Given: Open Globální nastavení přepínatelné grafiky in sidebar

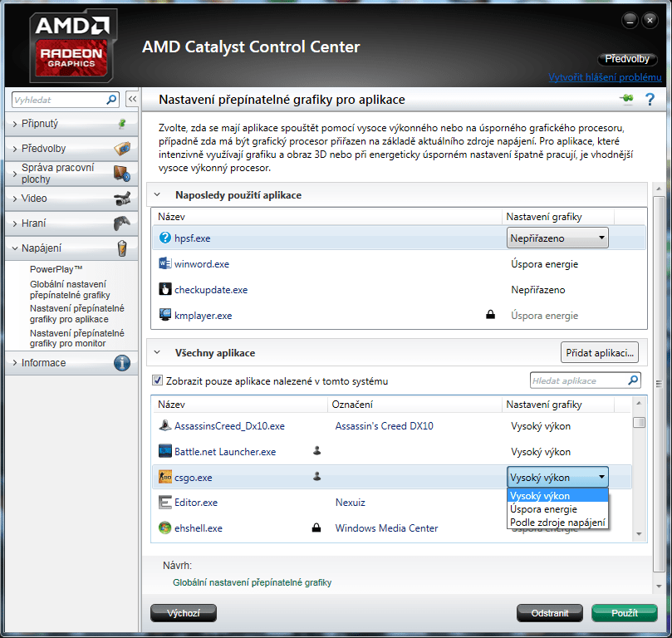Looking at the screenshot, I should tap(70, 290).
